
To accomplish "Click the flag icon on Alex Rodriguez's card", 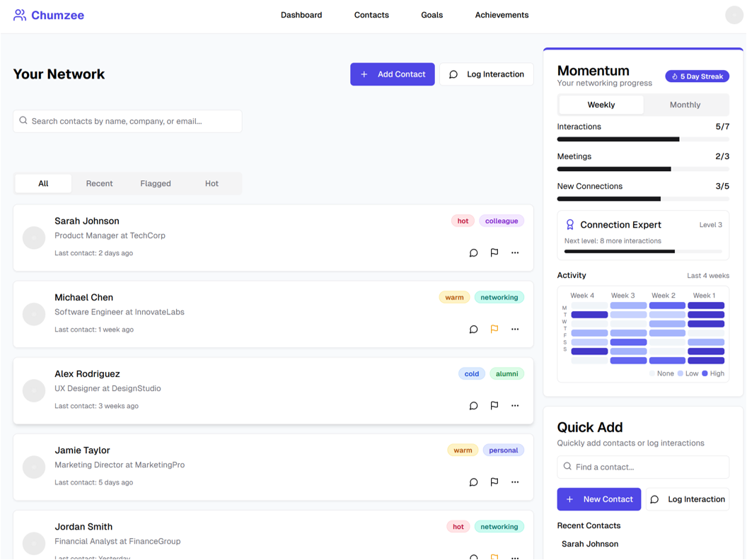I will pos(494,405).
